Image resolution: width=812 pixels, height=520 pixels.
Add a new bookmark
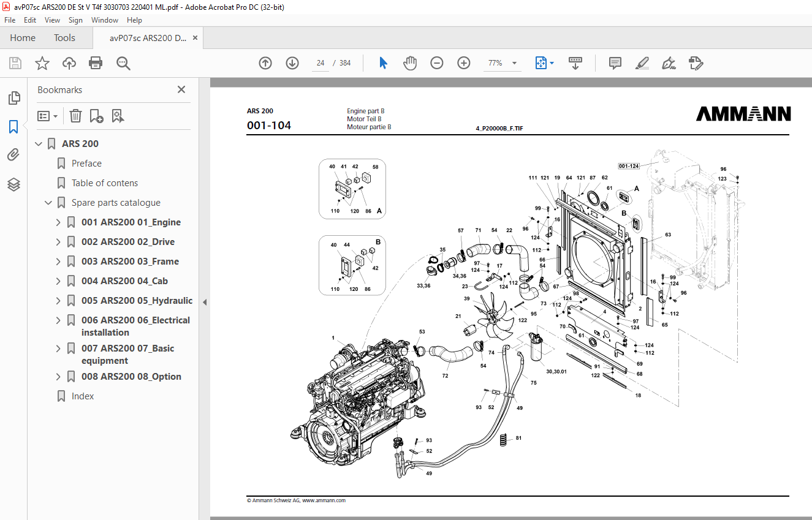pyautogui.click(x=96, y=116)
